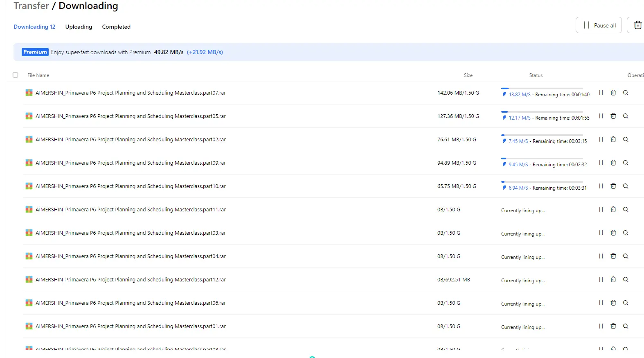Select the part12.rar file name
The height and width of the screenshot is (358, 644).
131,280
